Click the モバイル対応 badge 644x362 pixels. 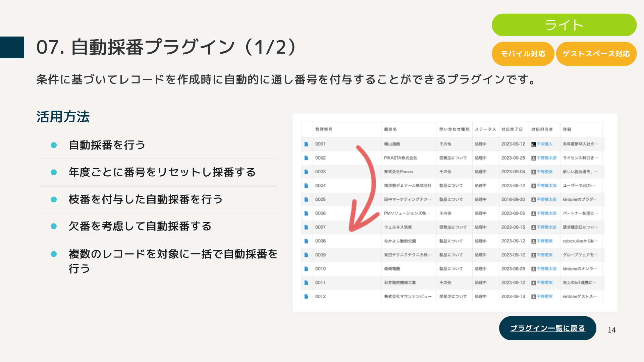point(523,54)
